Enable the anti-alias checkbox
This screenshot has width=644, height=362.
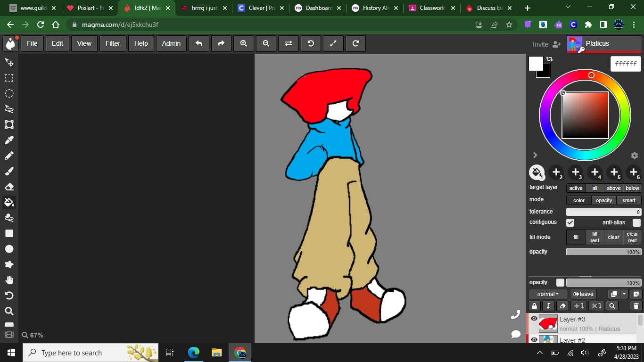636,222
